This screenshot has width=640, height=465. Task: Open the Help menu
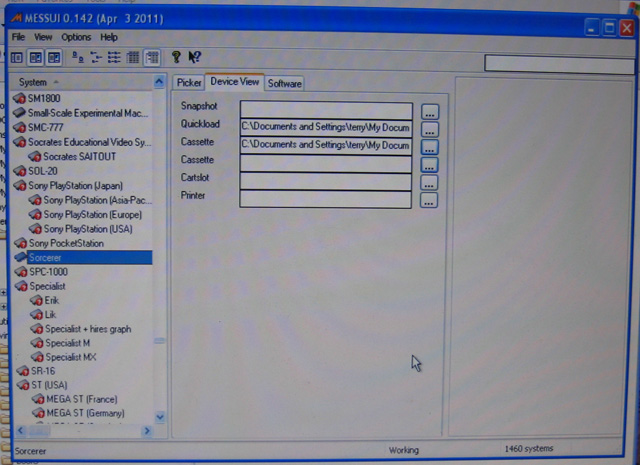pos(109,37)
